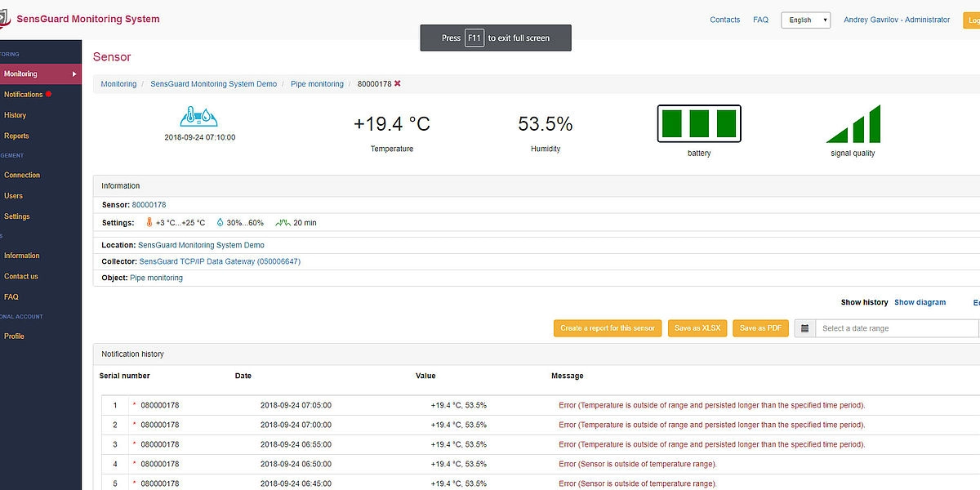
Task: Open Pipe monitoring breadcrumb link
Action: [x=317, y=84]
